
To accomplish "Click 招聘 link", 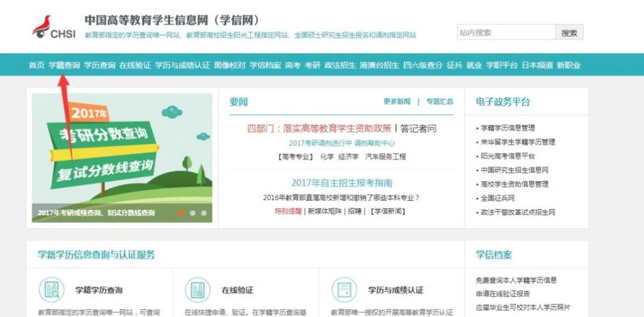I will point(355,211).
